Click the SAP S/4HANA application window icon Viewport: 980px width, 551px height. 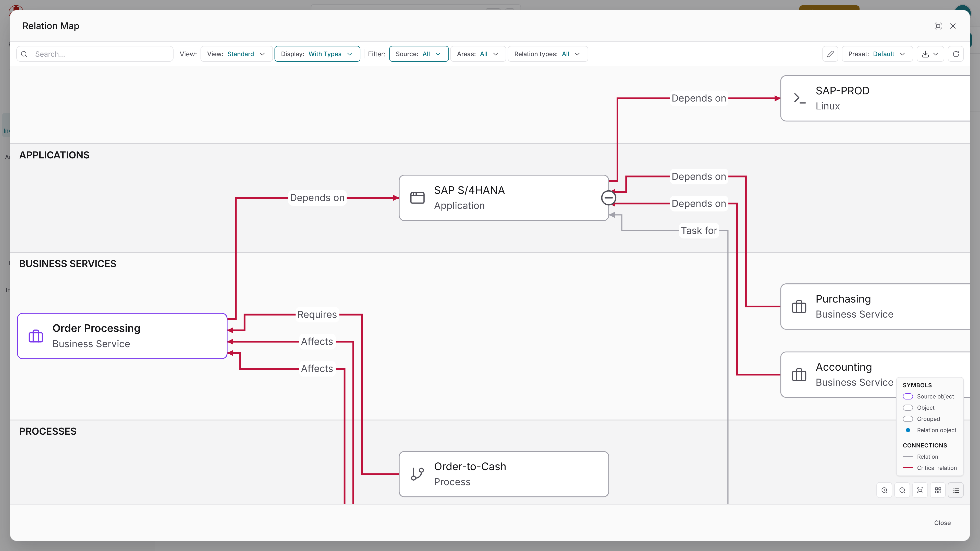point(417,198)
